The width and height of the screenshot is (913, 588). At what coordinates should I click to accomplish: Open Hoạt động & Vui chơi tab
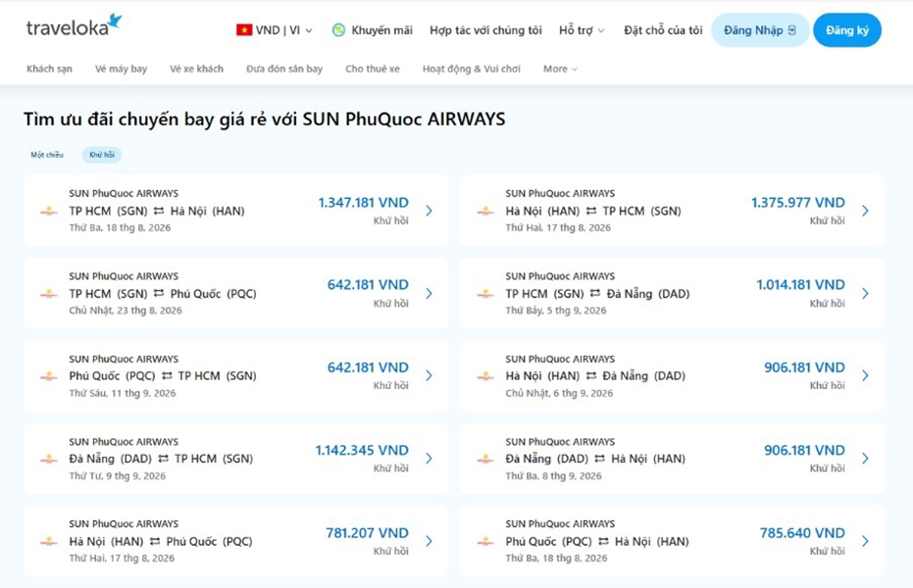coord(472,69)
